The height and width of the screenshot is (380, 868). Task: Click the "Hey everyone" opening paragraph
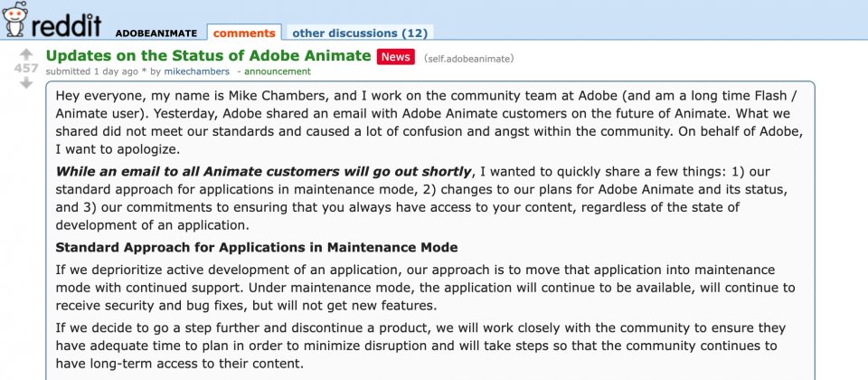[x=425, y=122]
